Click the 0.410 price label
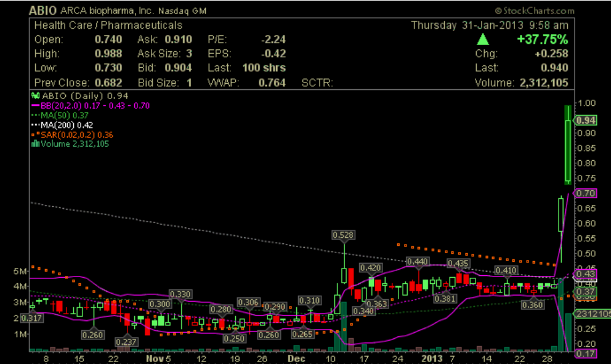 pos(506,270)
